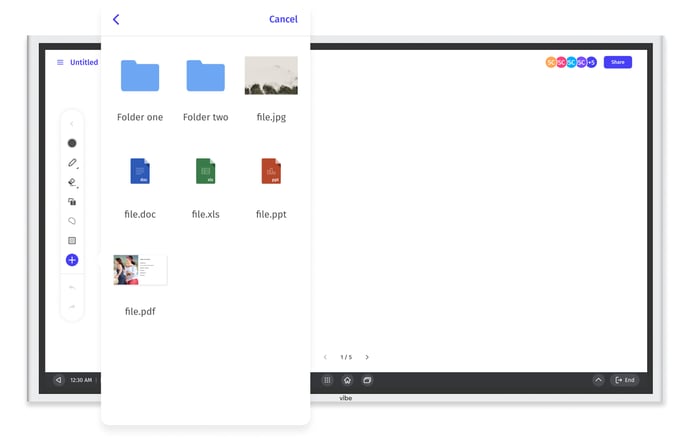Image resolution: width=688 pixels, height=439 pixels.
Task: Show the +5 additional collaborators
Action: coord(592,62)
